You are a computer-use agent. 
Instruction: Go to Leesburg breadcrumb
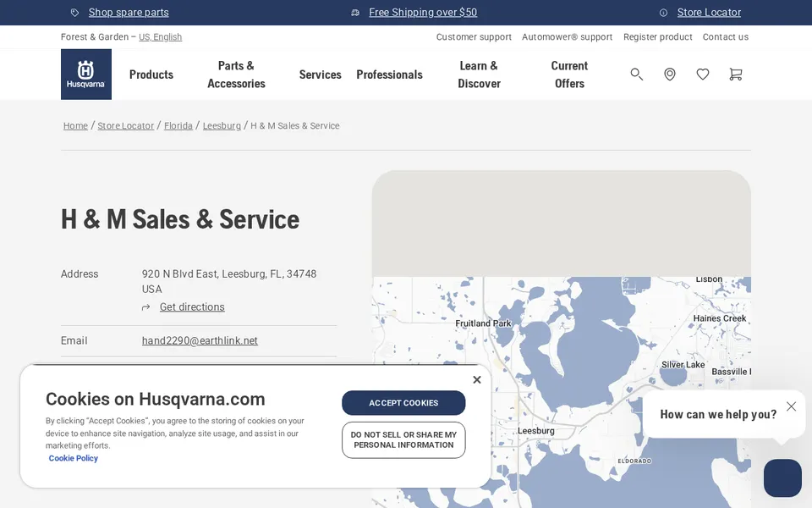coord(222,125)
